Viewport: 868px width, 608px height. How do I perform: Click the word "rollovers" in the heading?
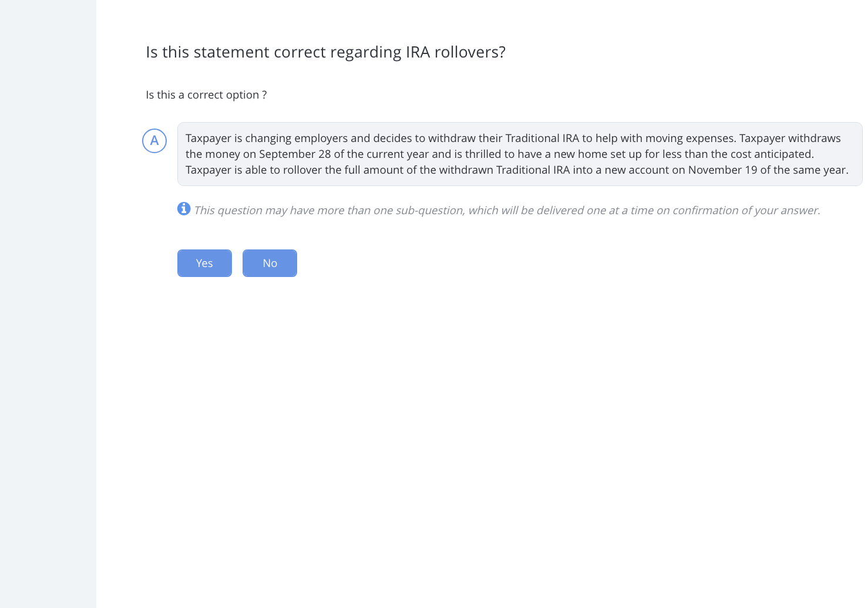pyautogui.click(x=470, y=52)
